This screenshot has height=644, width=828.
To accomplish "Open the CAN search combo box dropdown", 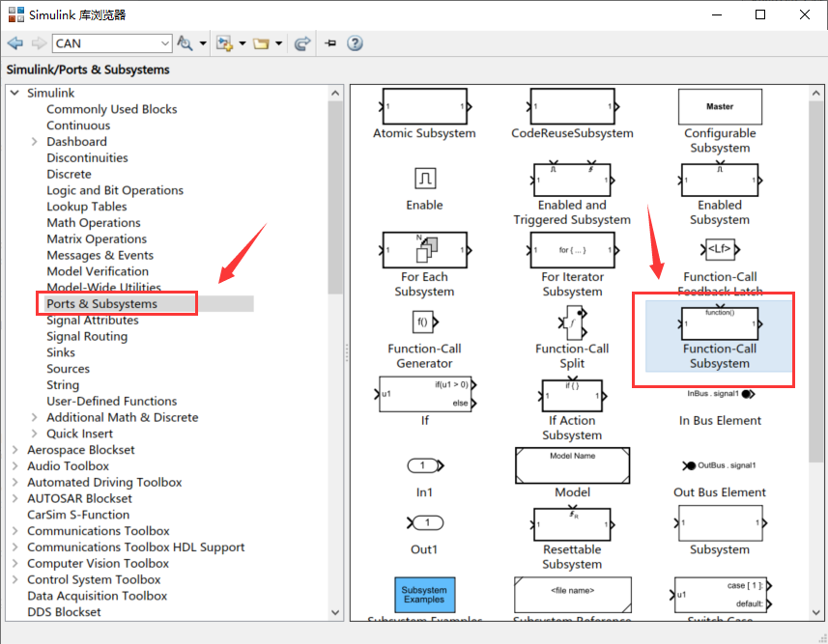I will coord(165,43).
